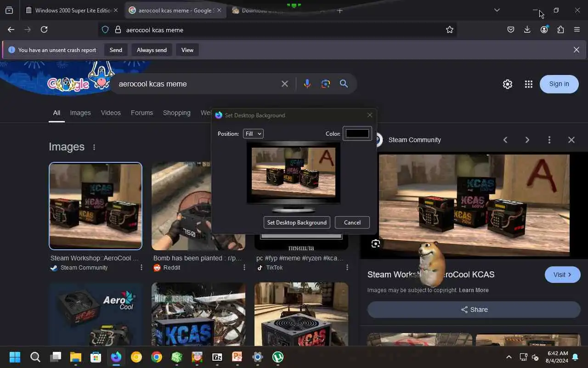
Task: Open the Downloads panel in the toolbar
Action: click(527, 29)
